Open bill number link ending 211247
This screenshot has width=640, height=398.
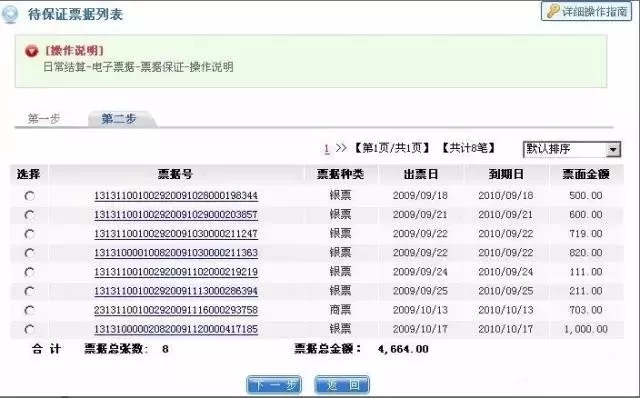(x=176, y=234)
